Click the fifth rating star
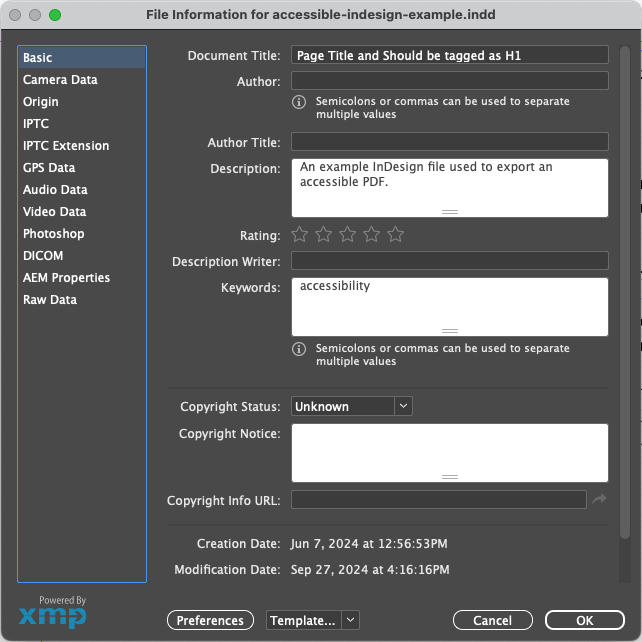 coord(396,235)
